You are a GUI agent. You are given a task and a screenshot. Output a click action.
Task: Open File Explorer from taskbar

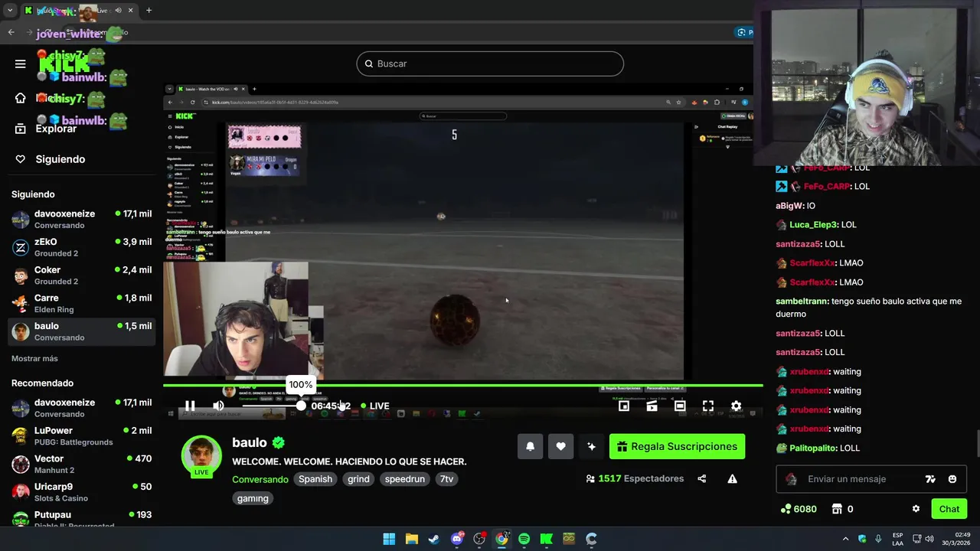(x=411, y=539)
